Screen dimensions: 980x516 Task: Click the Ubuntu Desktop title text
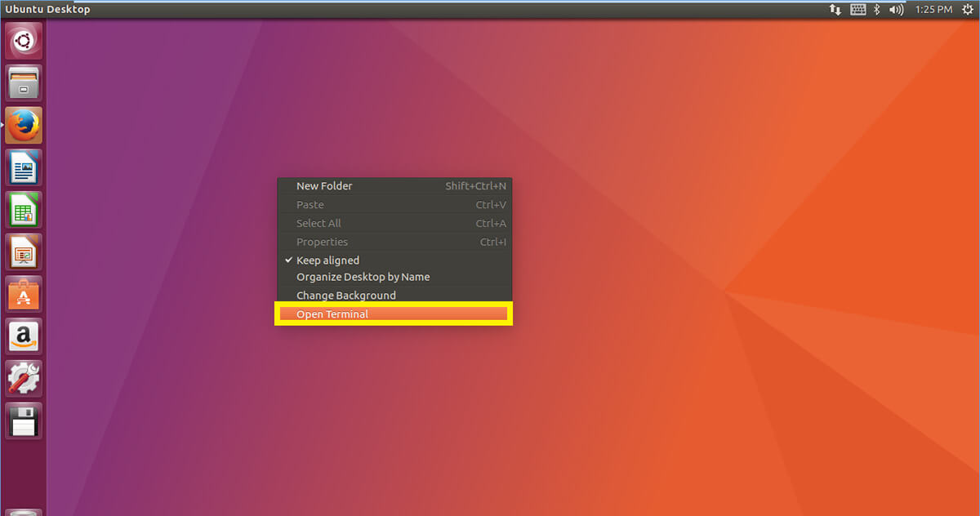click(47, 9)
